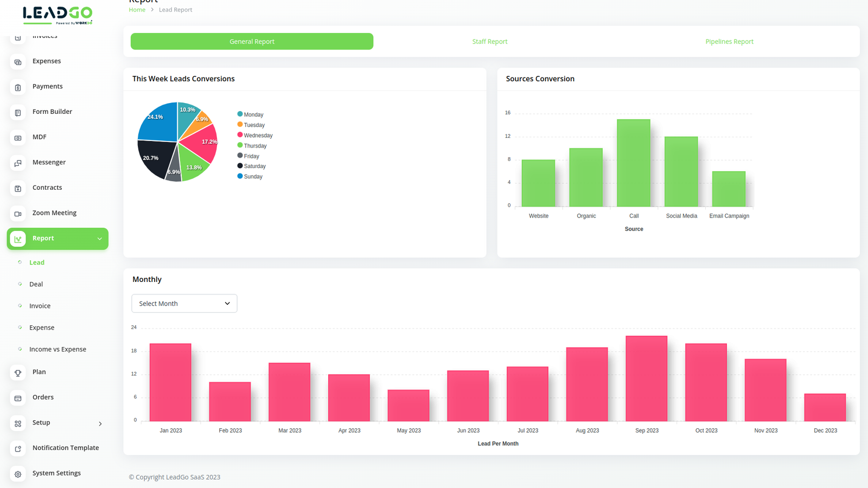Collapse the Report menu chevron
Viewport: 868px width, 488px height.
pos(100,239)
